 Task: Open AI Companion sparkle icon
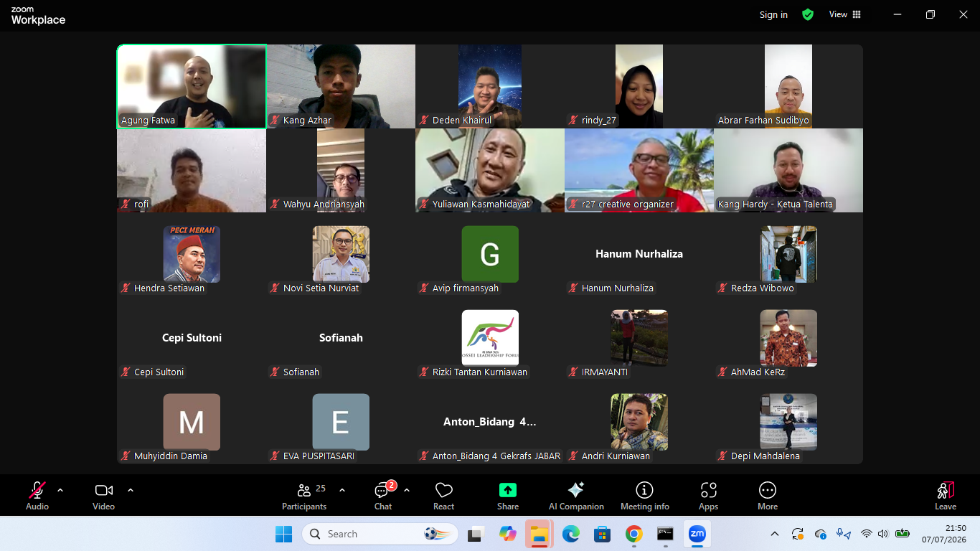576,490
